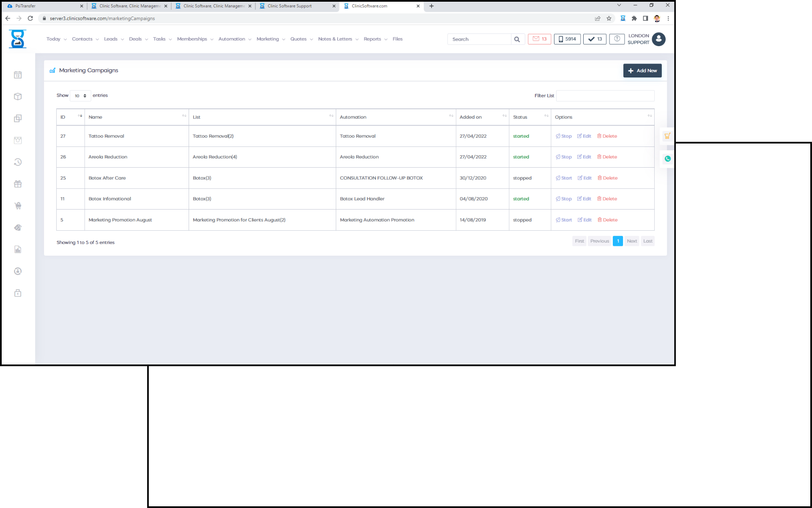Click the search magnifier button
The height and width of the screenshot is (508, 812).
click(517, 39)
